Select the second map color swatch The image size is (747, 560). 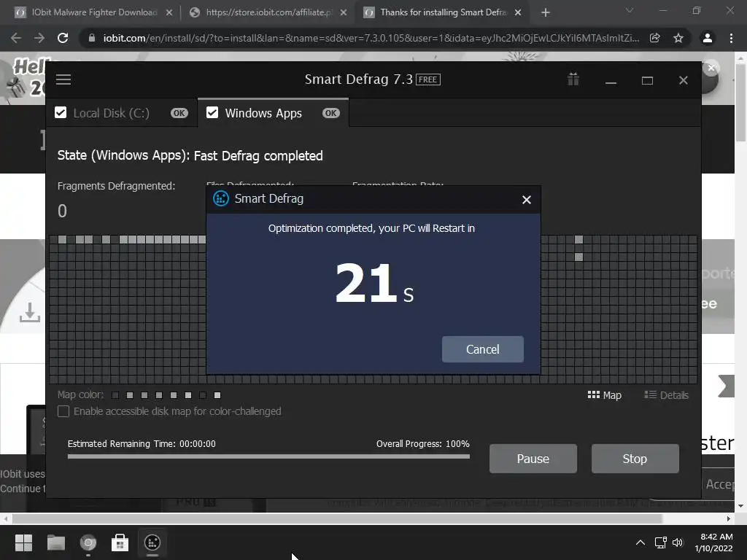(130, 395)
